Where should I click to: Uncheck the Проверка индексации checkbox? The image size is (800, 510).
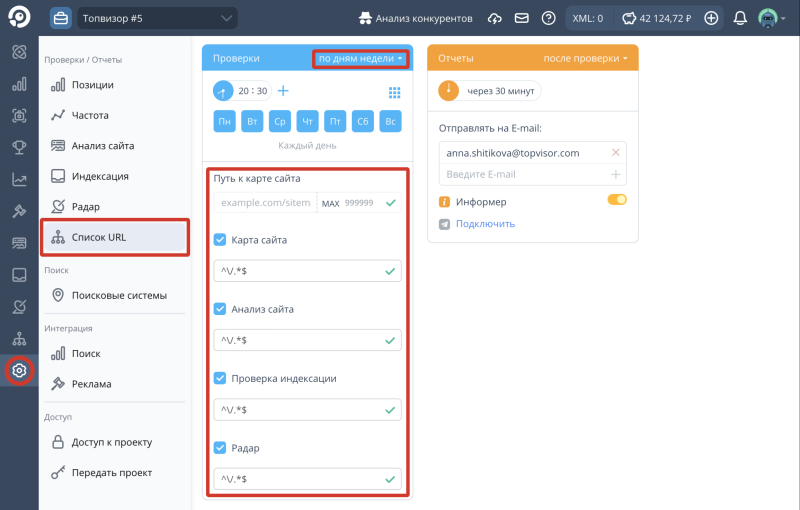(220, 378)
